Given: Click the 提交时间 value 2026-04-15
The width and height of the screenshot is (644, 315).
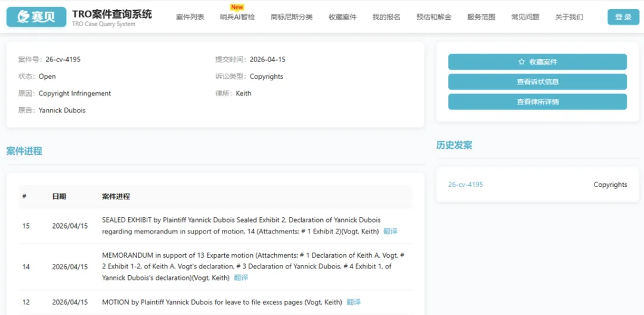Looking at the screenshot, I should 267,60.
